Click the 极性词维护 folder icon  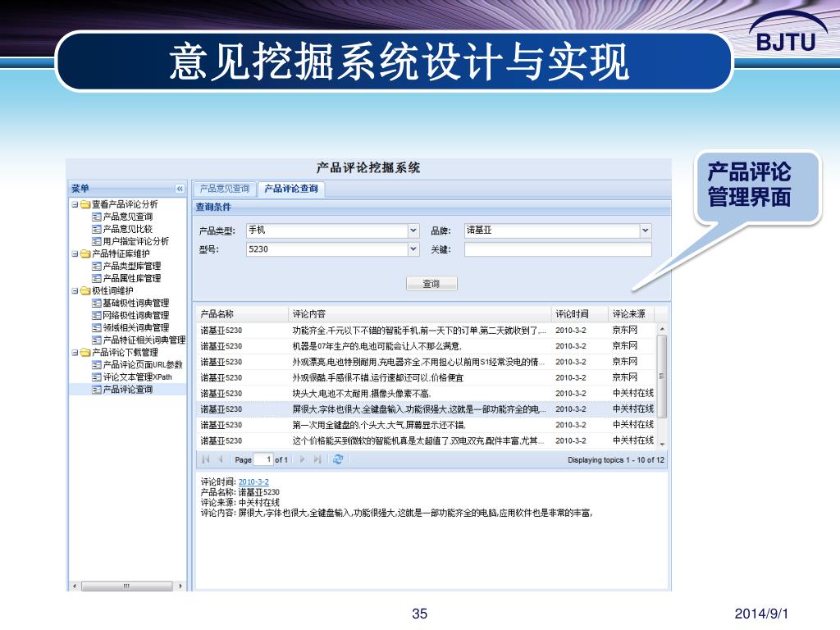click(x=85, y=291)
